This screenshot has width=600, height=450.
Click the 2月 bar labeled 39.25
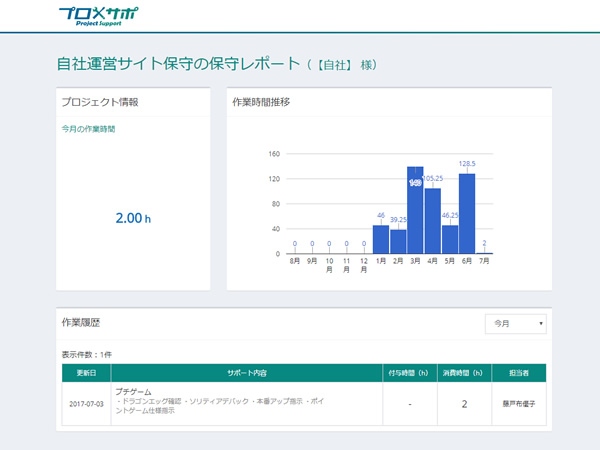(x=398, y=241)
